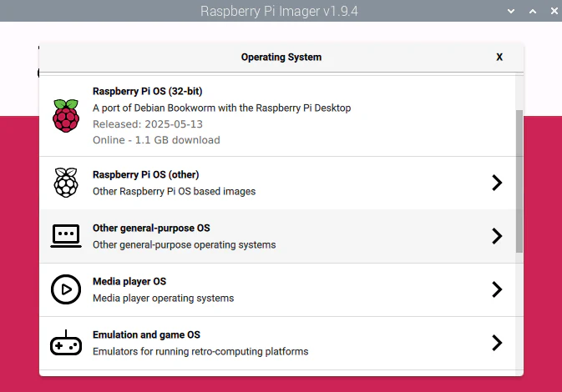This screenshot has height=392, width=562.
Task: Click the outlined raspberry icon for other images
Action: tap(66, 183)
